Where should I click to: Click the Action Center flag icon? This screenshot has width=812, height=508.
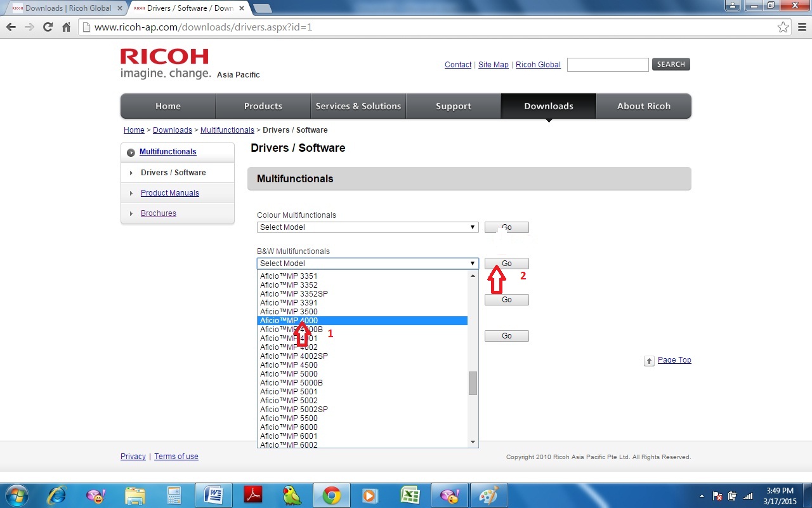pos(718,496)
